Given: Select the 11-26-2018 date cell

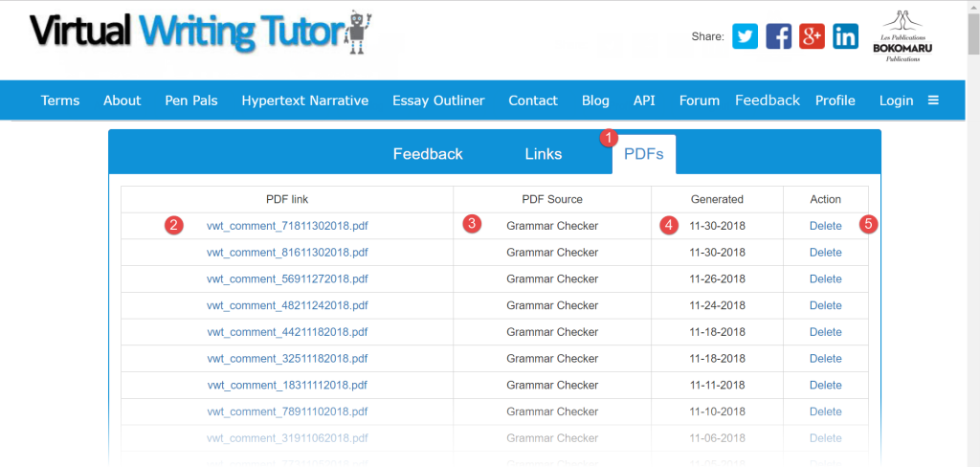Looking at the screenshot, I should coord(717,278).
